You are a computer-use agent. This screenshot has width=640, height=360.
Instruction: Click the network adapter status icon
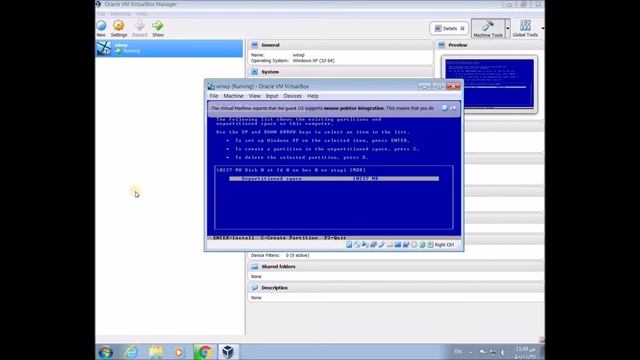click(373, 244)
